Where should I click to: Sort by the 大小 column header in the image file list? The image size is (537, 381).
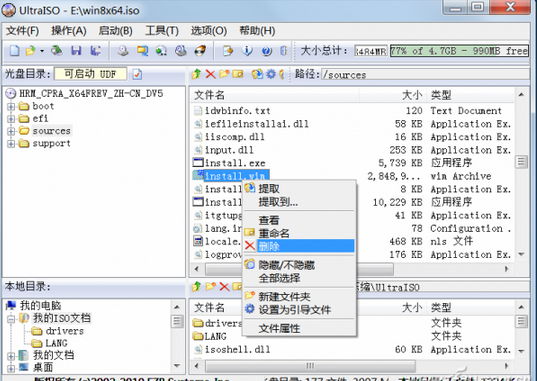click(393, 95)
